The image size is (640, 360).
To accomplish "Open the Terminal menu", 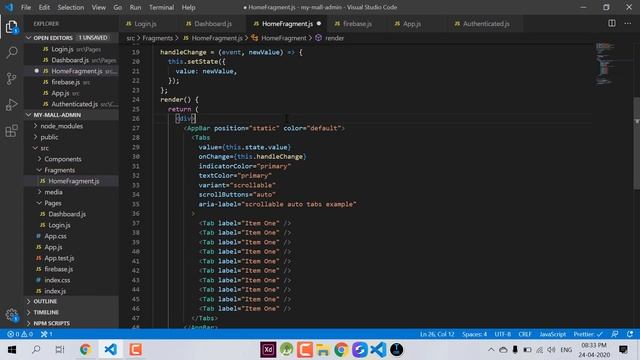I will 161,7.
